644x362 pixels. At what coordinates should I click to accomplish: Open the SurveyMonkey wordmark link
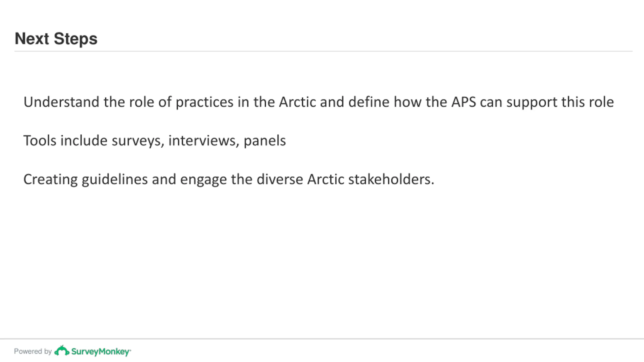tap(101, 352)
